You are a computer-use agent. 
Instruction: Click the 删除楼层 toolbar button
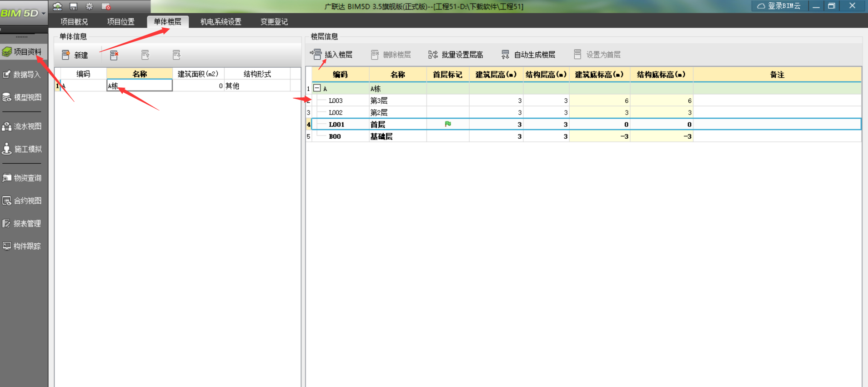point(391,55)
